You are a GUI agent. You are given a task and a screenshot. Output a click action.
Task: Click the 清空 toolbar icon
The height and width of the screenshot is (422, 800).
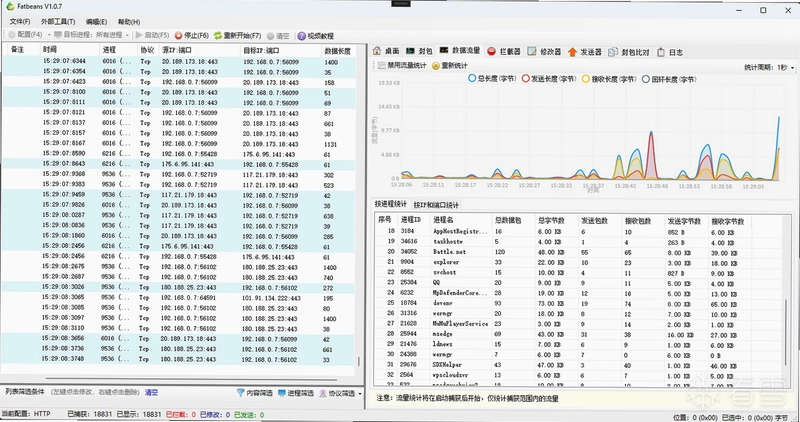coord(270,36)
